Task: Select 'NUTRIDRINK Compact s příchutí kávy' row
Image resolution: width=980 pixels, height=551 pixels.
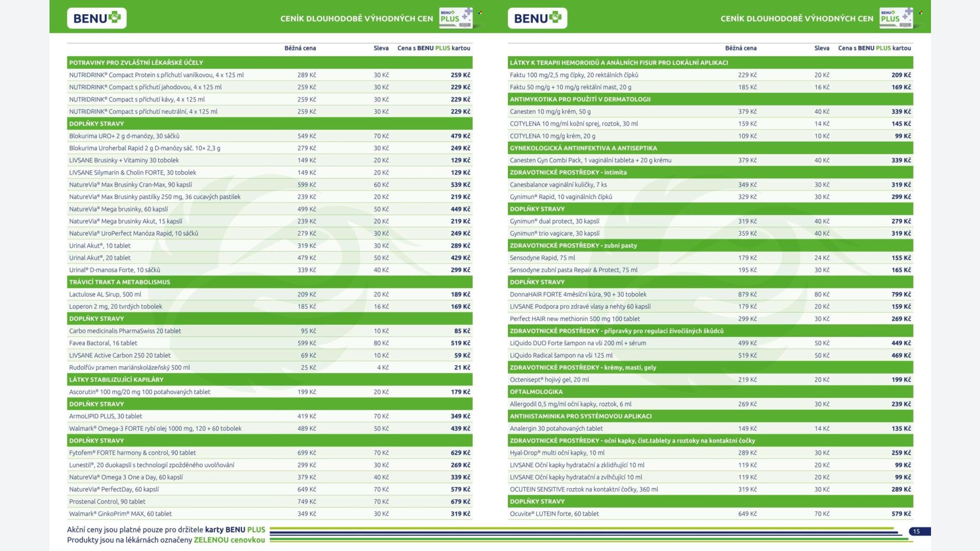Action: click(269, 99)
